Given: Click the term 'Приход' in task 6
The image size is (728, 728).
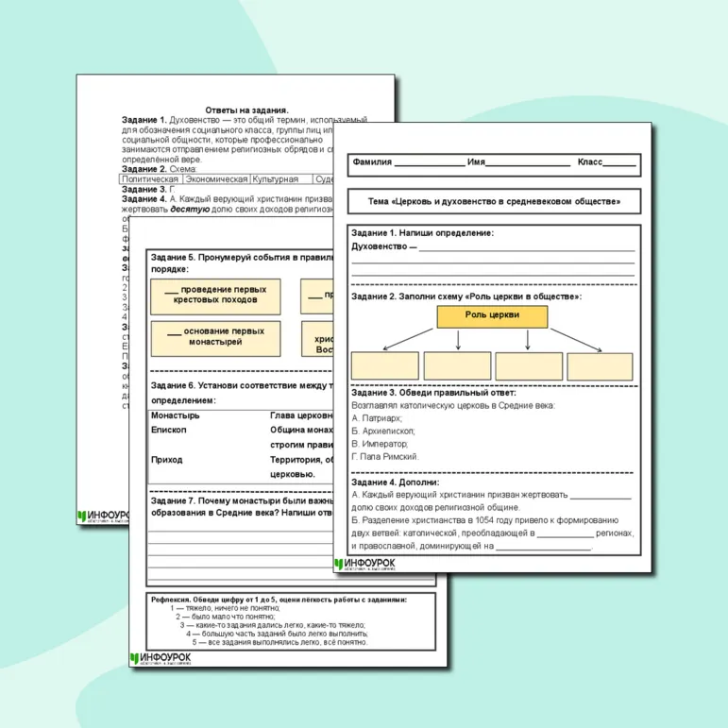Looking at the screenshot, I should (167, 460).
